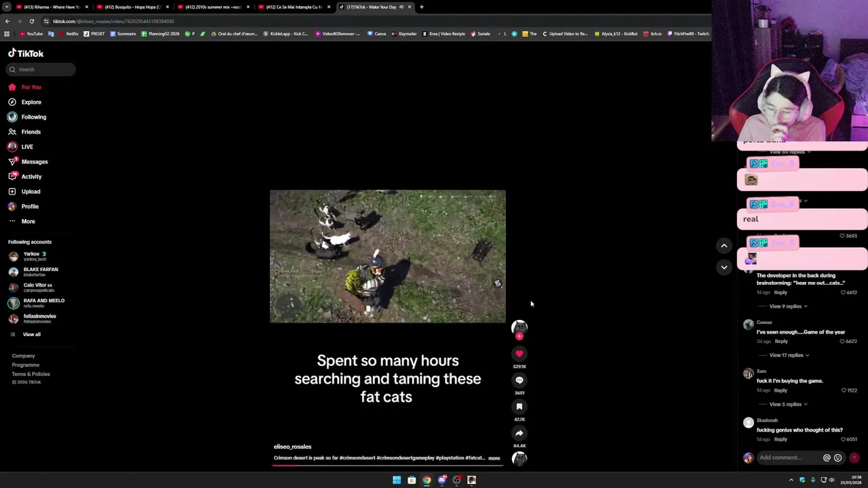
Task: Reply to Conner's comment
Action: (781, 342)
